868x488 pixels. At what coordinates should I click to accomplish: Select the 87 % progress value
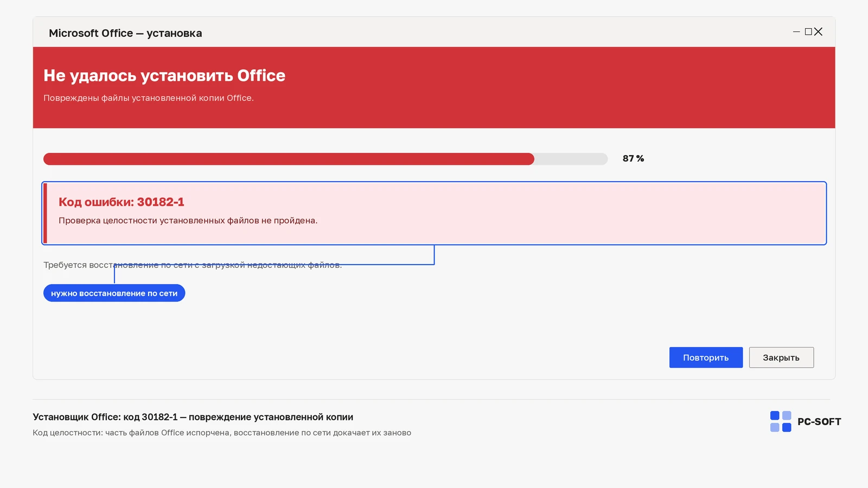633,158
